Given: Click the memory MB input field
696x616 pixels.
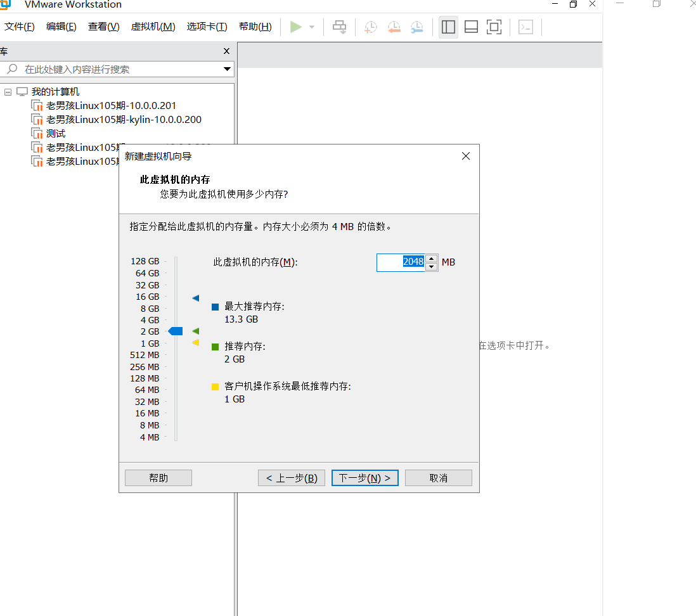Looking at the screenshot, I should [x=401, y=262].
